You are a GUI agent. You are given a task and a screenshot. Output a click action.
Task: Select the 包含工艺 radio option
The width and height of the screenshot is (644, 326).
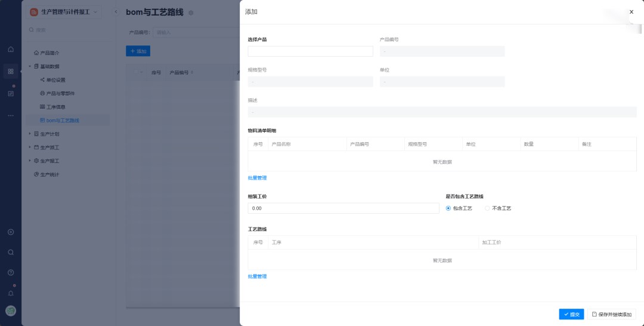point(448,208)
